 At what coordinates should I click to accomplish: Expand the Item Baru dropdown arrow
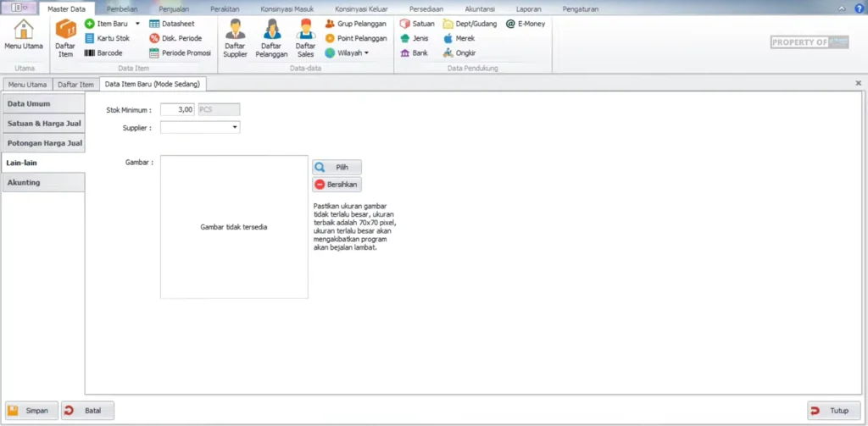137,24
